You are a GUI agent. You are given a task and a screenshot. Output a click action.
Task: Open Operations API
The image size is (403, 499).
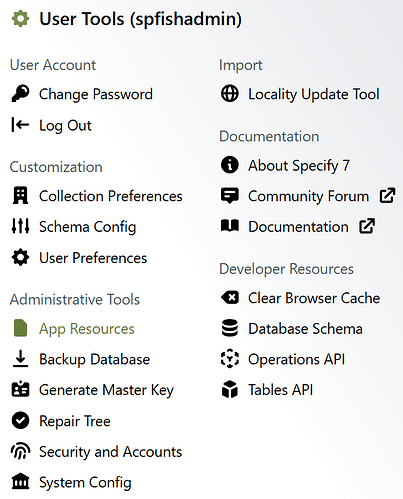296,359
